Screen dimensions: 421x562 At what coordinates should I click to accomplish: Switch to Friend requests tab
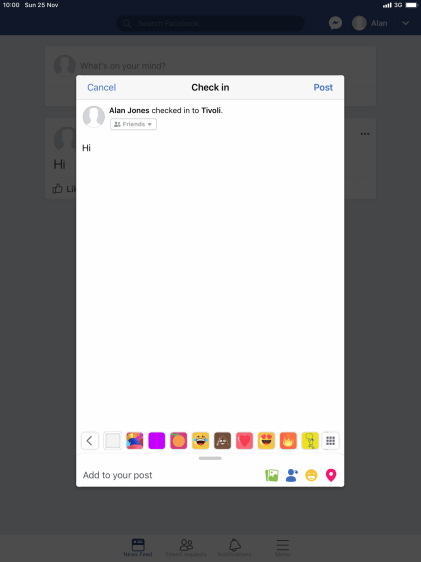[186, 548]
